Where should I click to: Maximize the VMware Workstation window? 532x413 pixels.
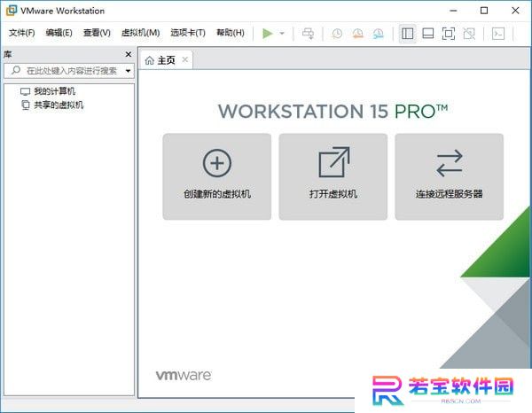coord(484,11)
